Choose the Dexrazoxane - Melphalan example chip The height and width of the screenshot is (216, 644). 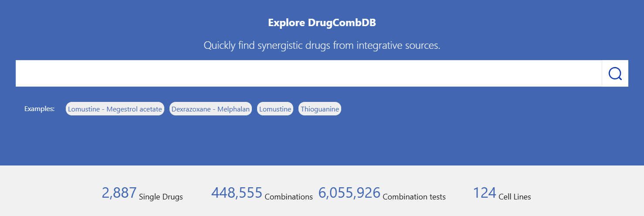(210, 109)
